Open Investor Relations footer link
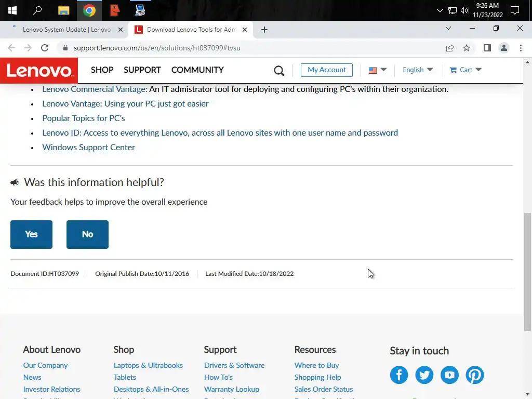The width and height of the screenshot is (532, 399). click(x=51, y=389)
